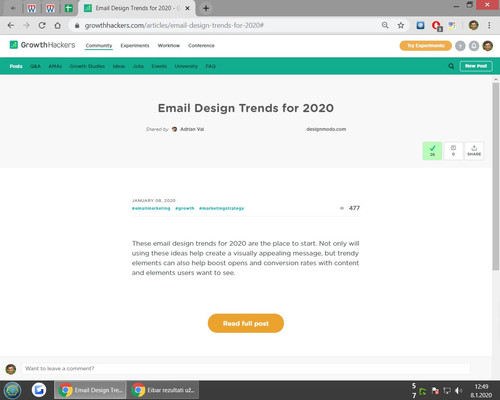Select the Jobs tab
This screenshot has width=500, height=400.
[x=138, y=66]
